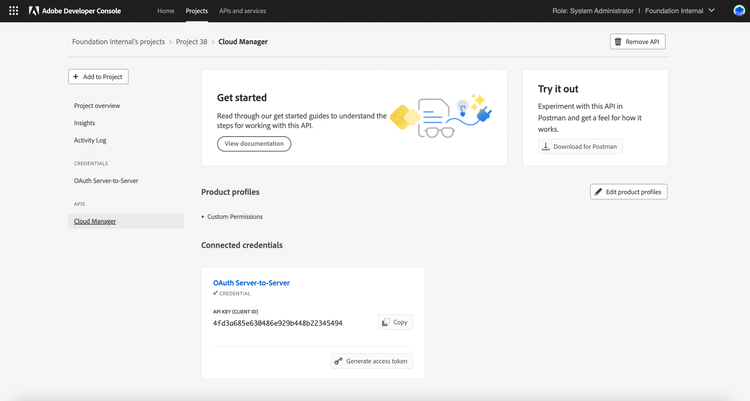
Task: Click the key icon on Generate access token
Action: 338,361
